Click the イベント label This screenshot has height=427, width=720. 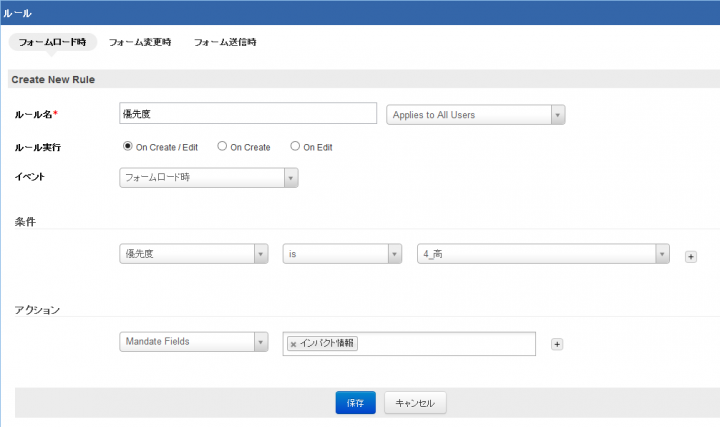point(30,177)
